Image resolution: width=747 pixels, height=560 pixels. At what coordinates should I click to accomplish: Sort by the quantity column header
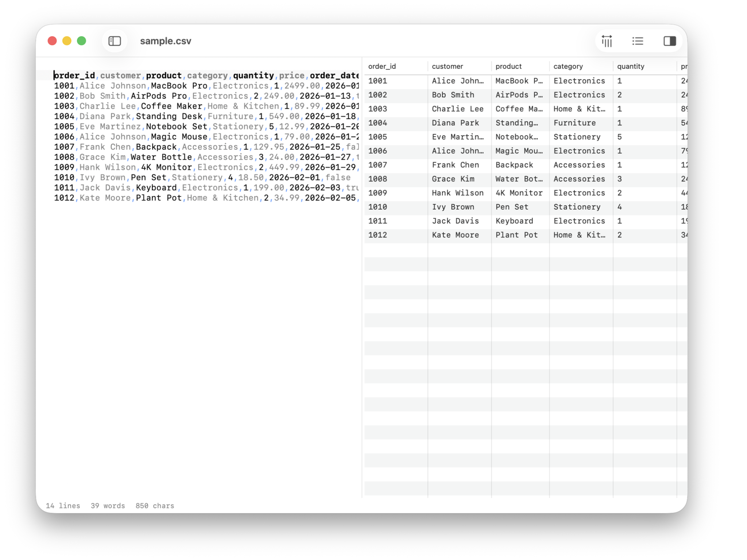pyautogui.click(x=631, y=66)
